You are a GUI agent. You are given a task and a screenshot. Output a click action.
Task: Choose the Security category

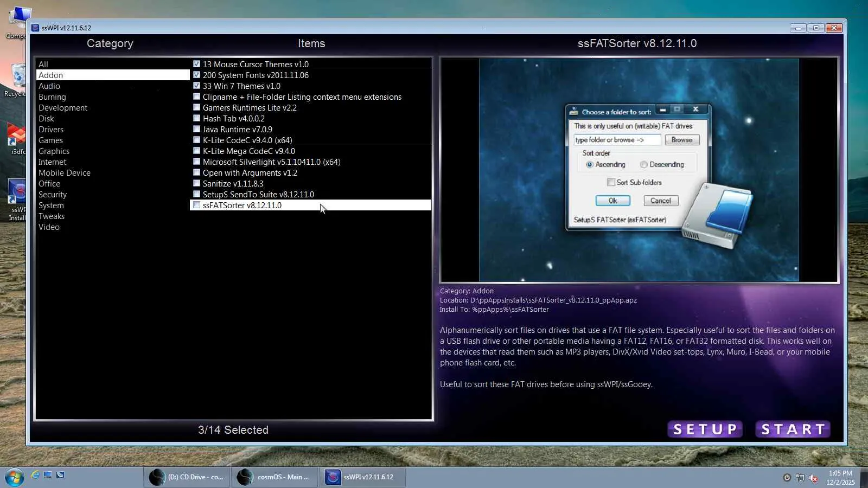point(113,195)
